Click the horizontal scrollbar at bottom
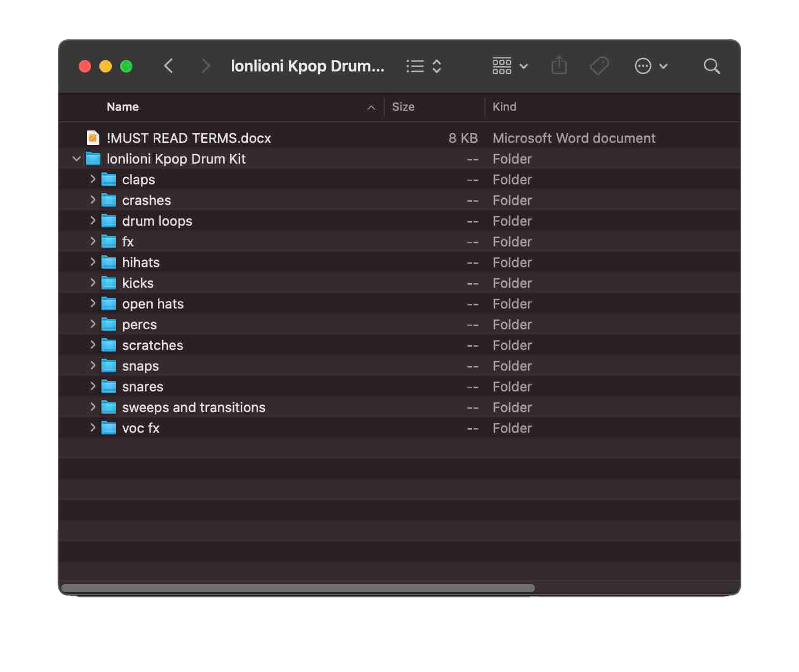This screenshot has height=672, width=799. [x=298, y=588]
